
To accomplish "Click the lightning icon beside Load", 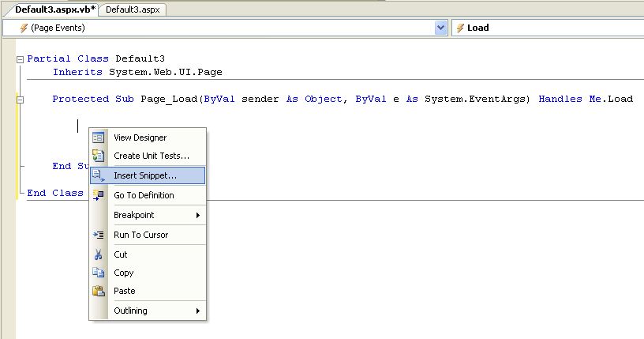I will point(460,28).
